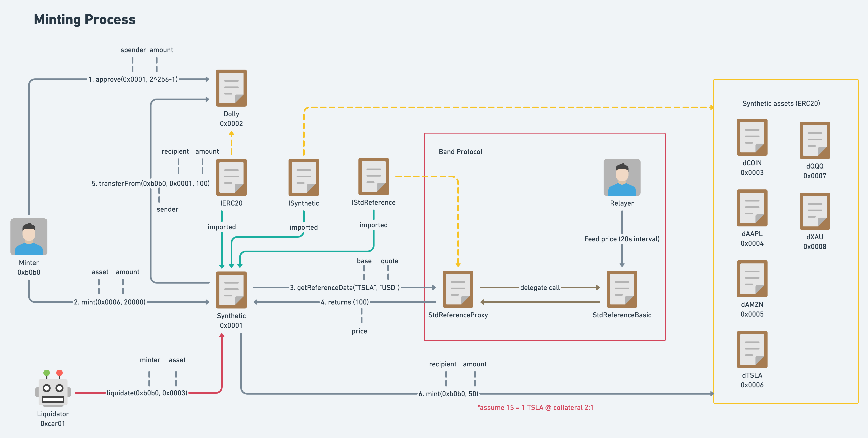Viewport: 868px width, 438px height.
Task: Select the dAAPL 0x0004 asset icon
Action: point(752,208)
